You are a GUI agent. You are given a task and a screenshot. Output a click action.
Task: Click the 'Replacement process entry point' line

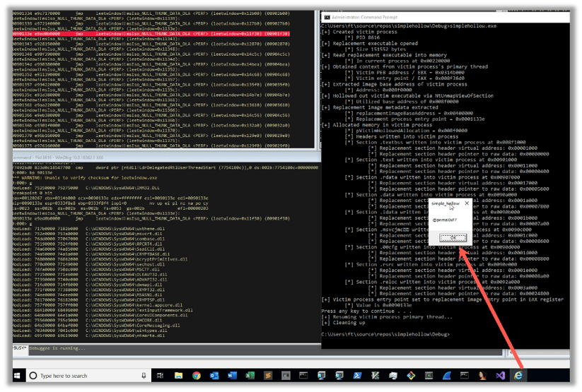coord(414,119)
